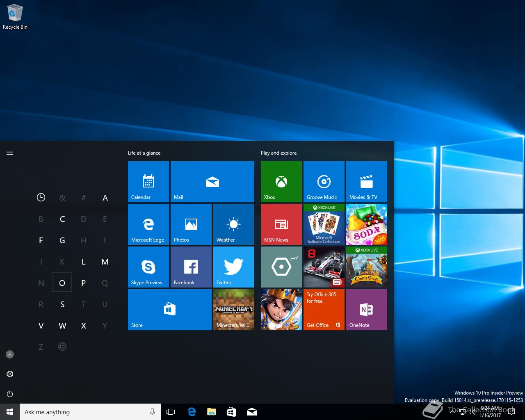Screen dimensions: 525x420
Task: Jump to letter L apps
Action: coord(84,262)
